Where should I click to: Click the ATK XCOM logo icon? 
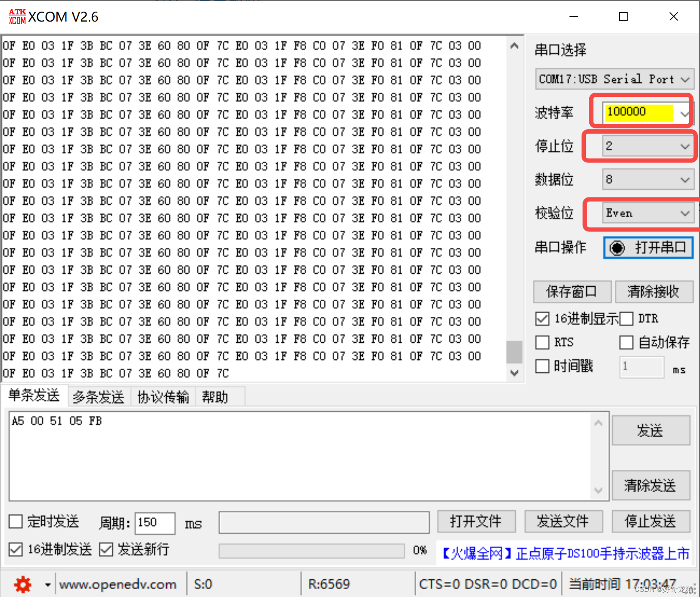17,16
